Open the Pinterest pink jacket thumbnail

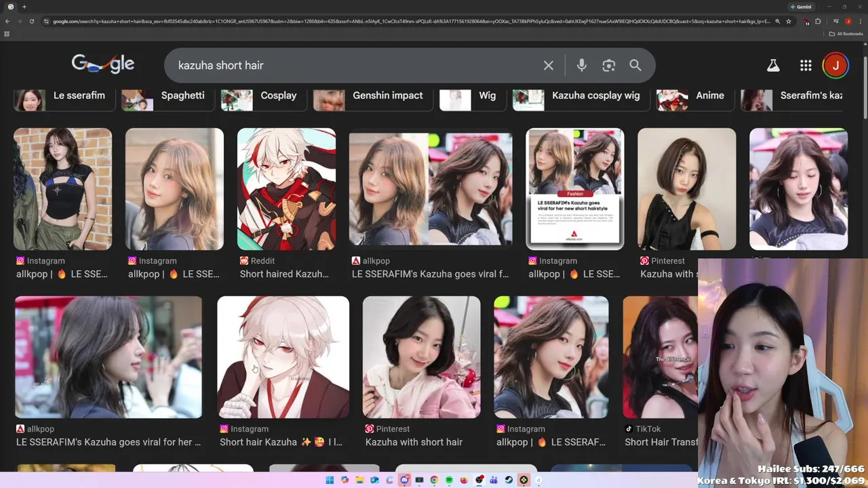click(421, 357)
